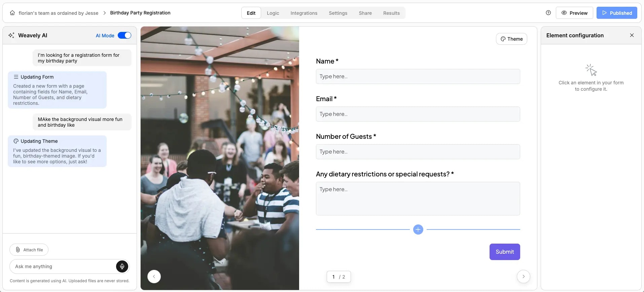Select the Number of Guests label
644x292 pixels.
coord(346,136)
